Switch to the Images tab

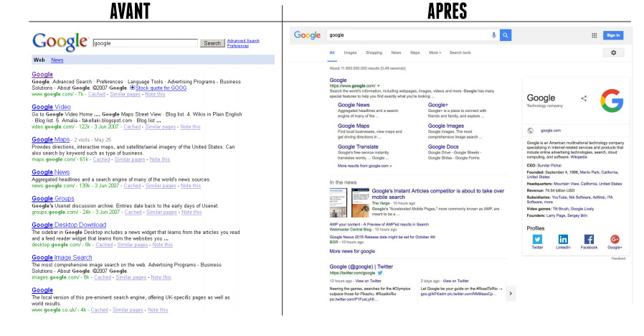click(350, 52)
